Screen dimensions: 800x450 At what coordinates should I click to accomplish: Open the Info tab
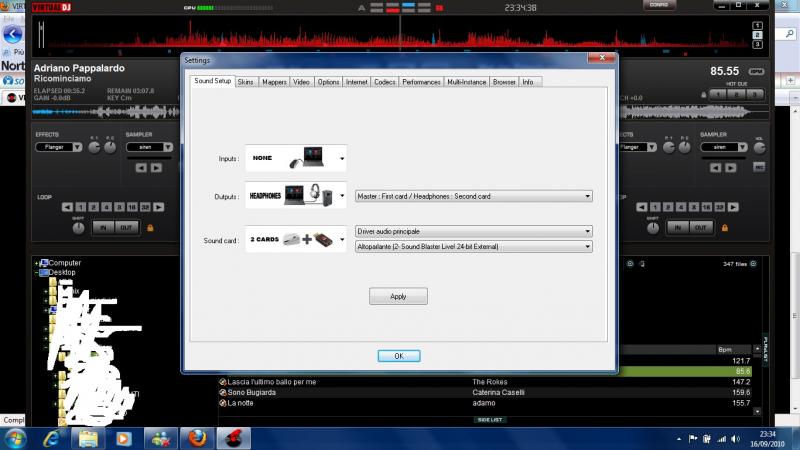click(528, 82)
